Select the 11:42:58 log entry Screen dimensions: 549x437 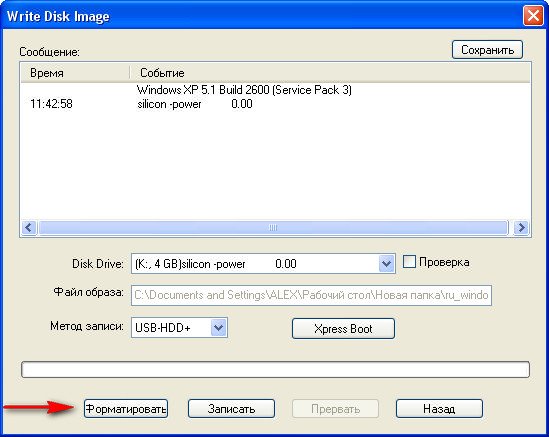point(51,104)
